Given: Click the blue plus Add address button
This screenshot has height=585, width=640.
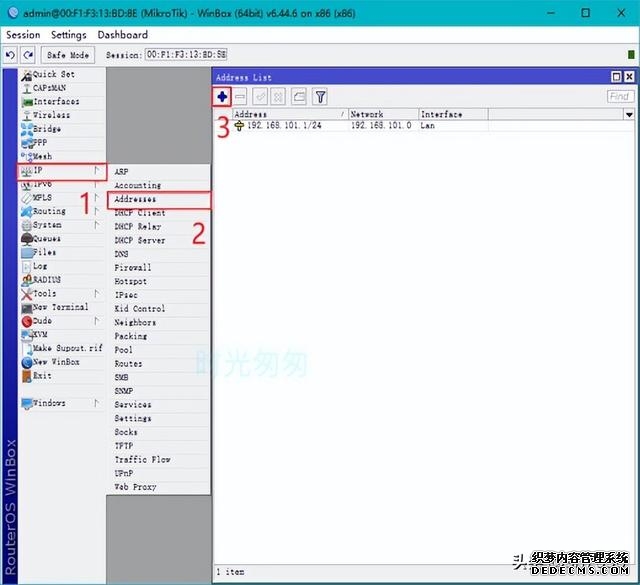Looking at the screenshot, I should 222,97.
